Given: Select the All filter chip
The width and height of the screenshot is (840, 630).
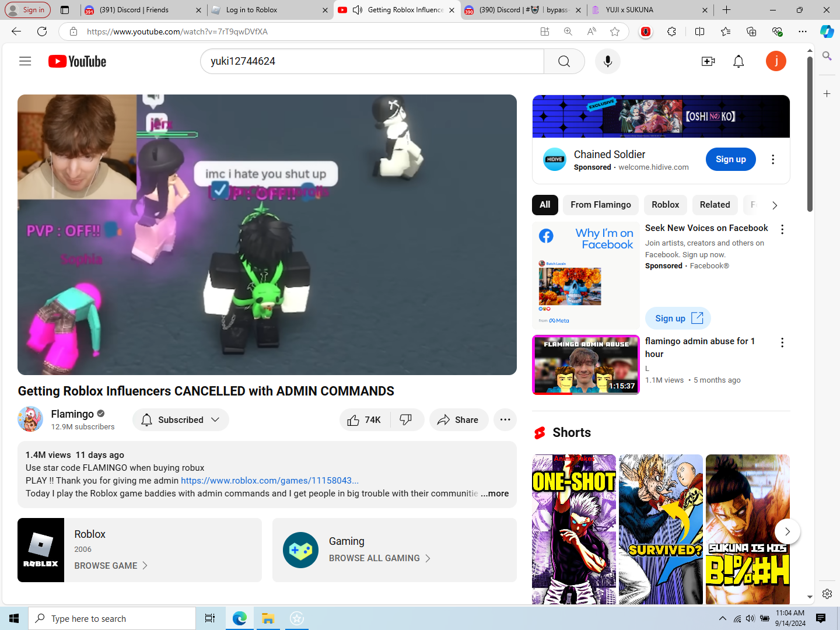Looking at the screenshot, I should [x=545, y=205].
